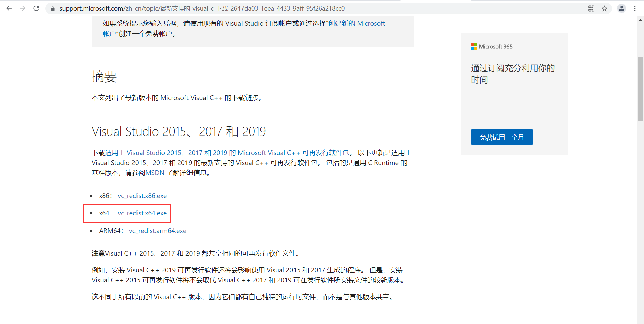This screenshot has height=324, width=644.
Task: Click the bold '注意' note text
Action: [98, 253]
